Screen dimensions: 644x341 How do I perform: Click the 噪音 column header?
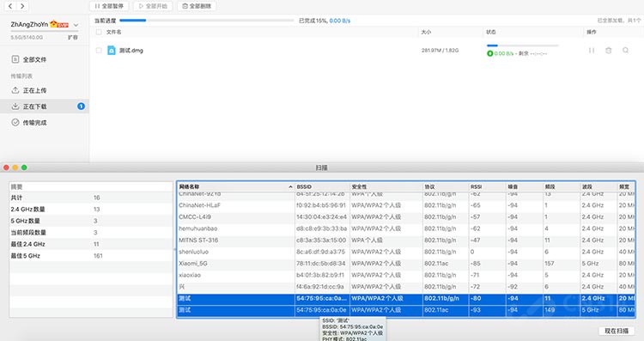525,186
